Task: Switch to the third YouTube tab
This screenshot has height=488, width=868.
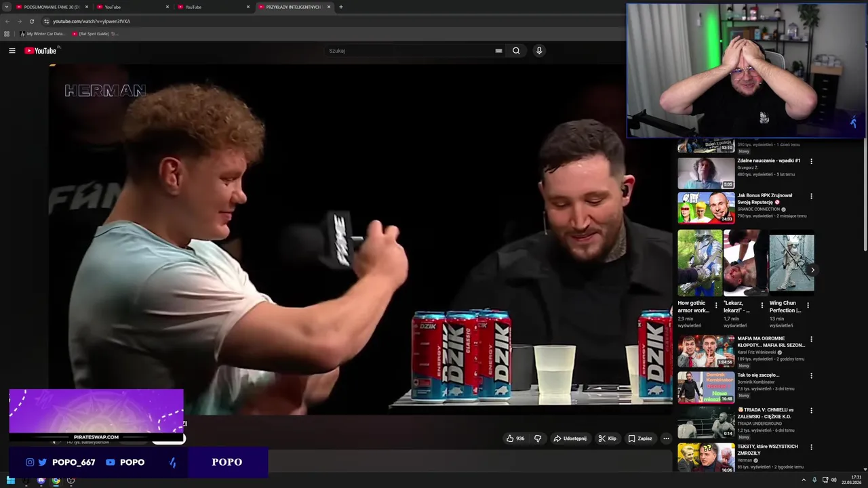Action: [x=214, y=7]
